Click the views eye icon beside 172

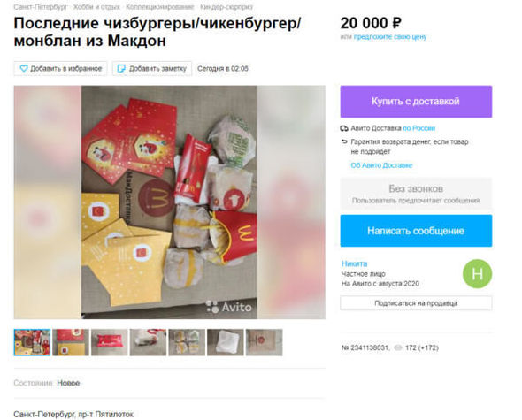pyautogui.click(x=398, y=347)
